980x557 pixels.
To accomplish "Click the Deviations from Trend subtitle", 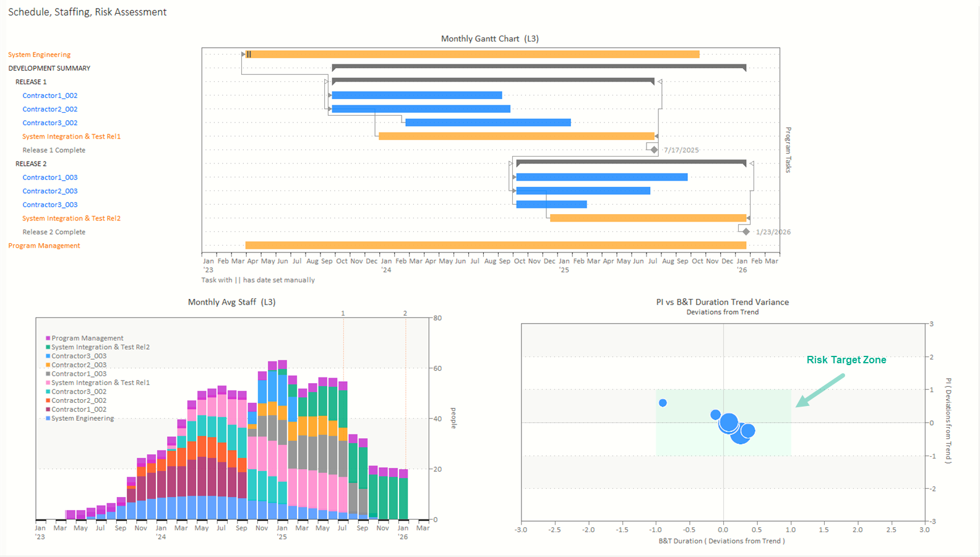I will click(x=723, y=312).
